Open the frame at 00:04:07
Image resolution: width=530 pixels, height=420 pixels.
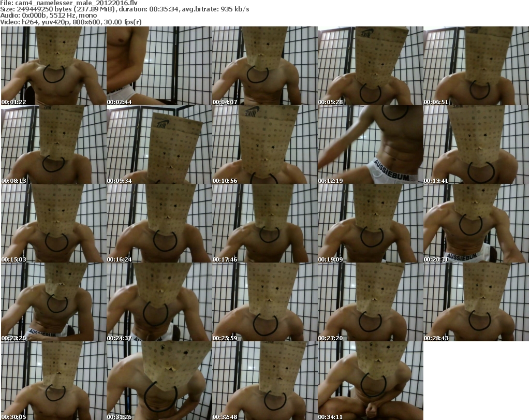(x=264, y=66)
